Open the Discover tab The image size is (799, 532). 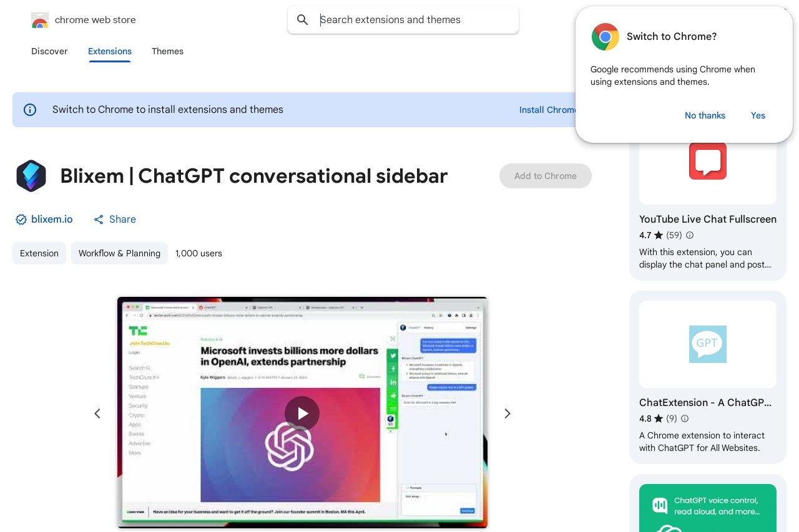point(49,51)
